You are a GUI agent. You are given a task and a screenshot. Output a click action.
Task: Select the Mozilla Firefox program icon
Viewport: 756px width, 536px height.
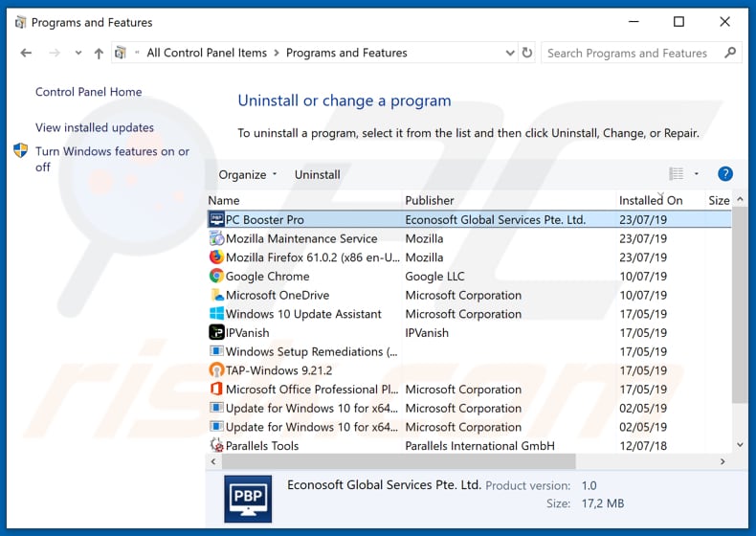click(216, 257)
